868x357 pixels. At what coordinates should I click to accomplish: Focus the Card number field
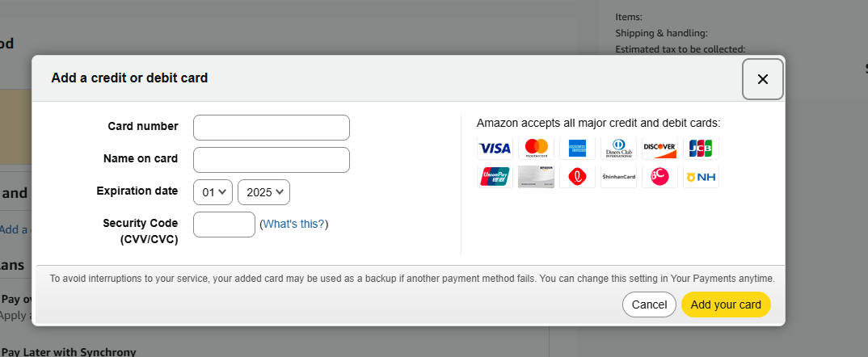(272, 128)
